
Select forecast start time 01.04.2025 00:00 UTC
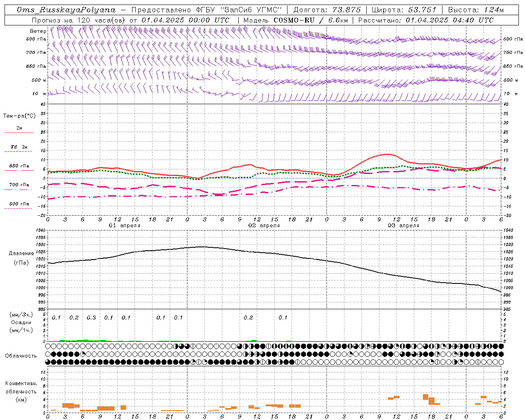pyautogui.click(x=185, y=20)
